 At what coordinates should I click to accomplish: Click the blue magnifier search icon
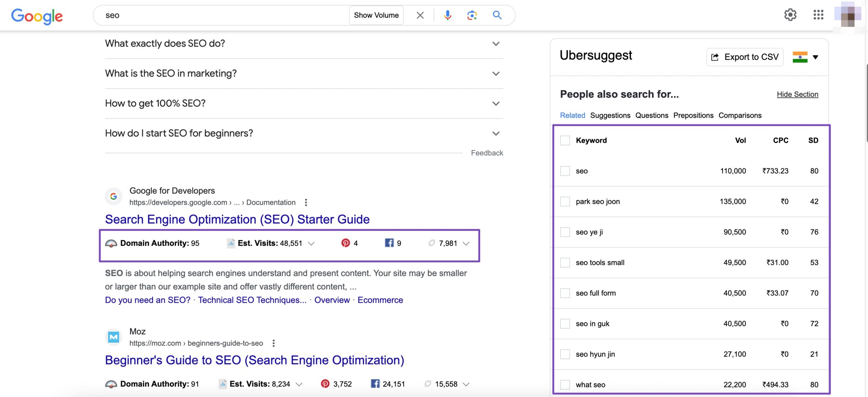497,15
